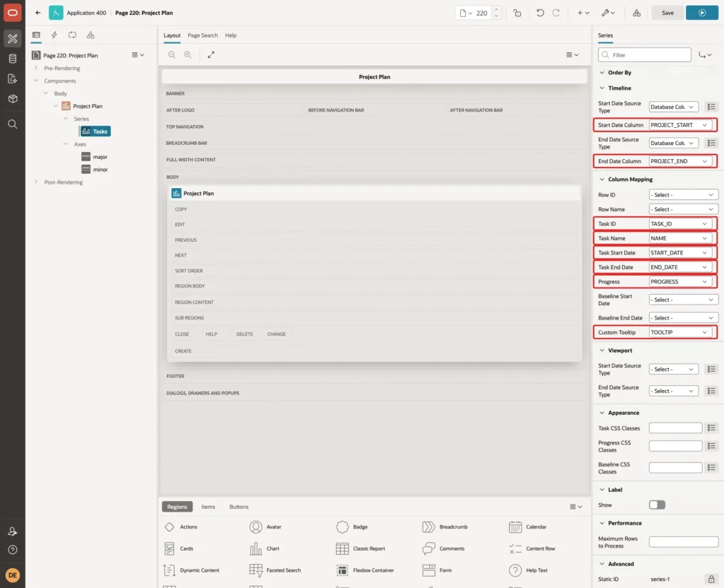Viewport: 724px width, 588px height.
Task: Open the Task ID column dropdown
Action: click(x=679, y=224)
